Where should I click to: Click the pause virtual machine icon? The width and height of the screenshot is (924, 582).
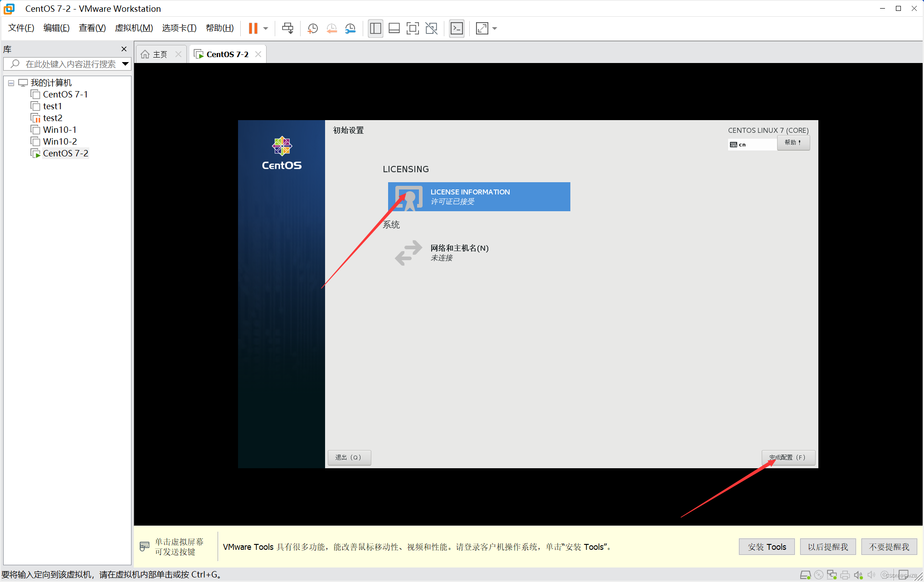pyautogui.click(x=253, y=29)
